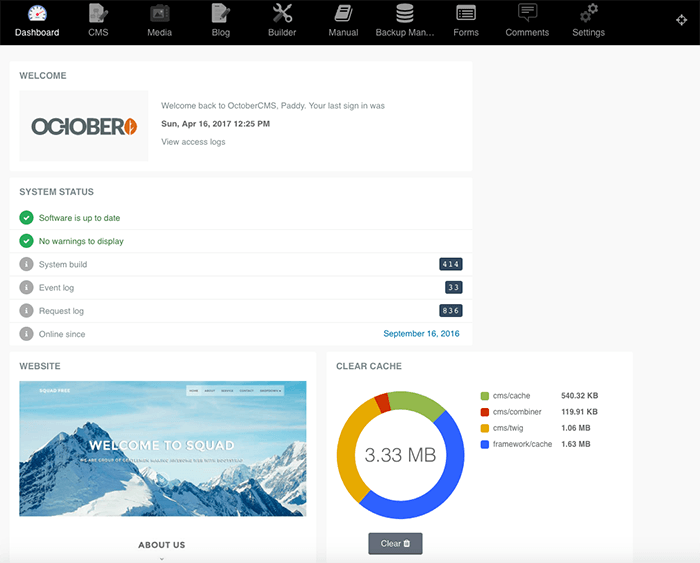Select the Media menu label
The width and height of the screenshot is (700, 563).
159,33
